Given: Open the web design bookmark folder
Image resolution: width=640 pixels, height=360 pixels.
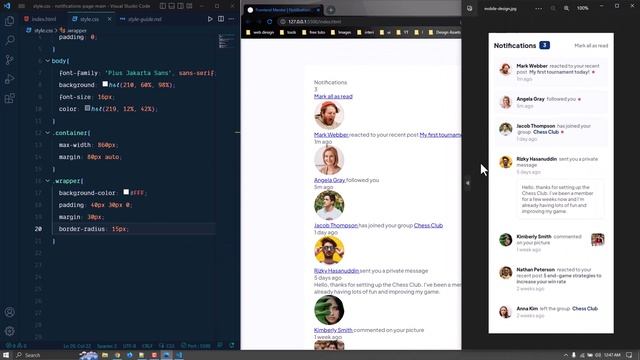Looking at the screenshot, I should 260,32.
